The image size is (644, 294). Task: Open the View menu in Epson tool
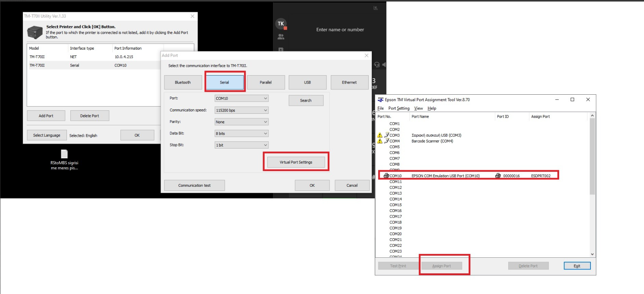418,108
